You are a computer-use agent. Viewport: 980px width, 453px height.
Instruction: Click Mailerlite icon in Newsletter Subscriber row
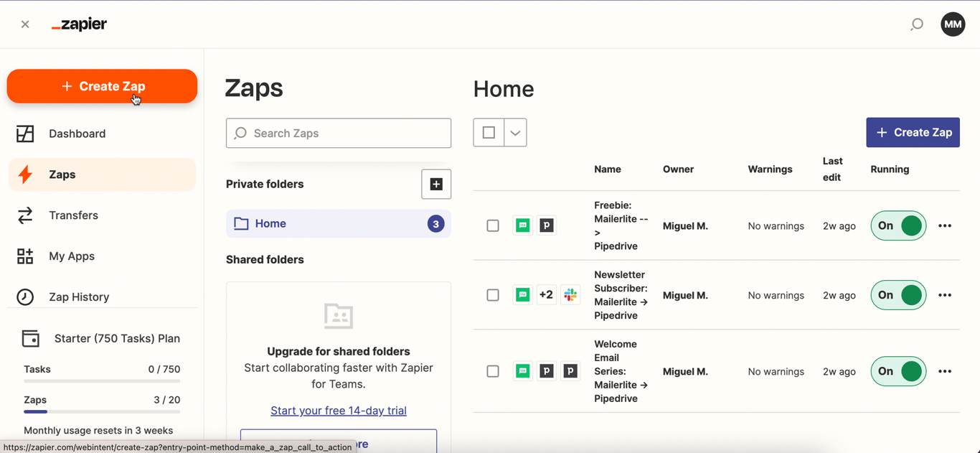[x=523, y=295]
